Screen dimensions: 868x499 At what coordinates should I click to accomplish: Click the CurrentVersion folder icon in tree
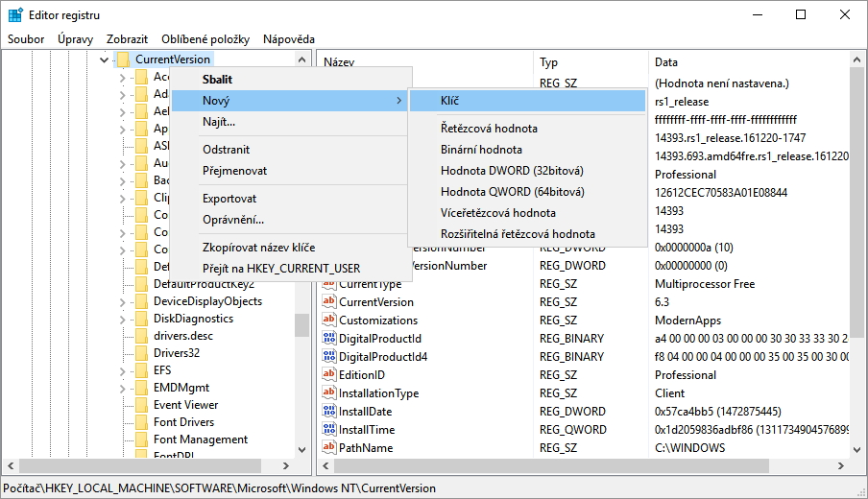coord(123,59)
